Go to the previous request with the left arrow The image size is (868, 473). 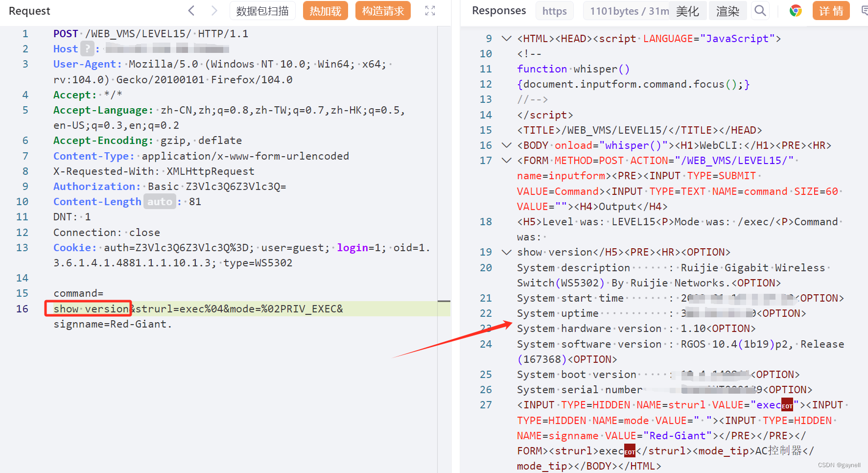[x=191, y=11]
